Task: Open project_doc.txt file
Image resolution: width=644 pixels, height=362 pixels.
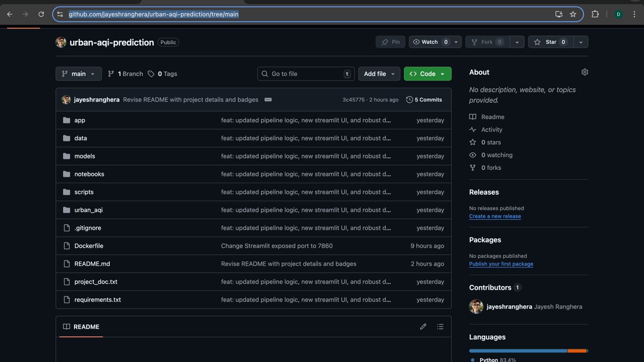Action: click(96, 282)
